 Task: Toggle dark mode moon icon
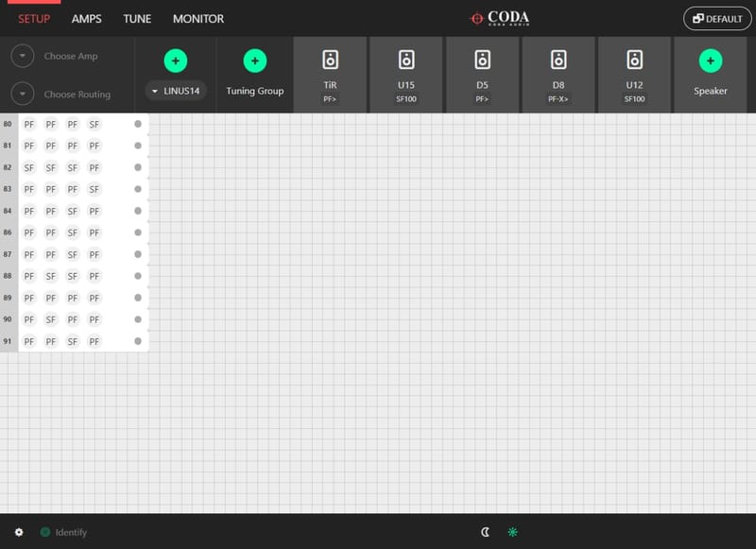(x=486, y=532)
